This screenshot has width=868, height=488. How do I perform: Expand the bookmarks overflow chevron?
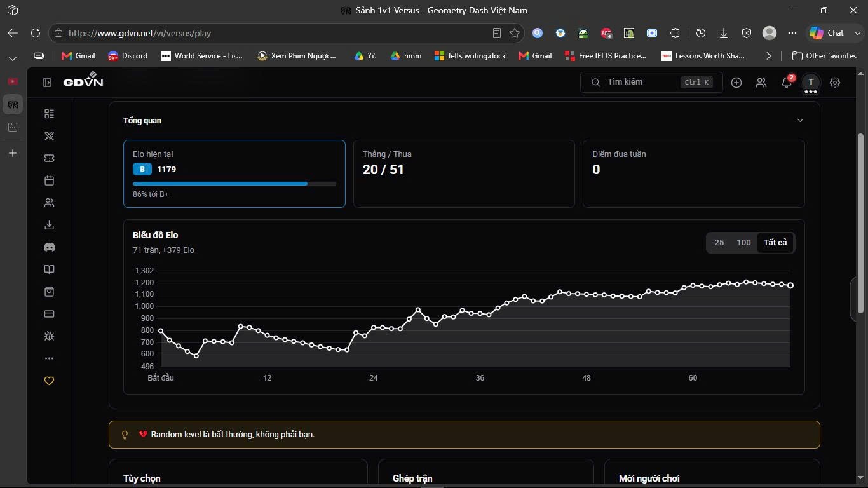(x=768, y=56)
